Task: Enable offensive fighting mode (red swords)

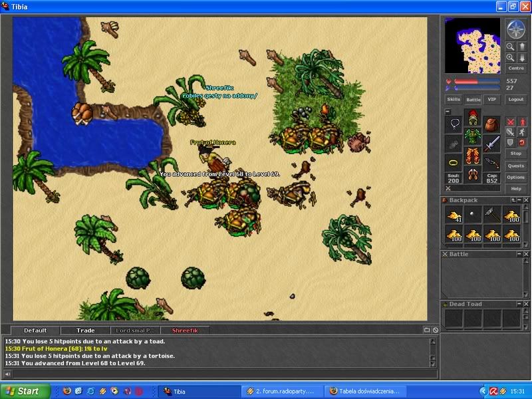Action: tap(510, 122)
